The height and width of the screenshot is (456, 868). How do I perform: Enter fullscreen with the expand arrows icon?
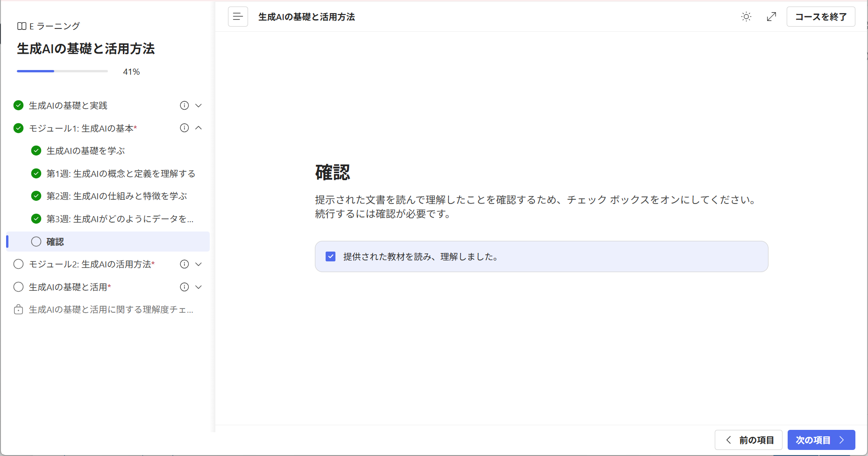[772, 17]
